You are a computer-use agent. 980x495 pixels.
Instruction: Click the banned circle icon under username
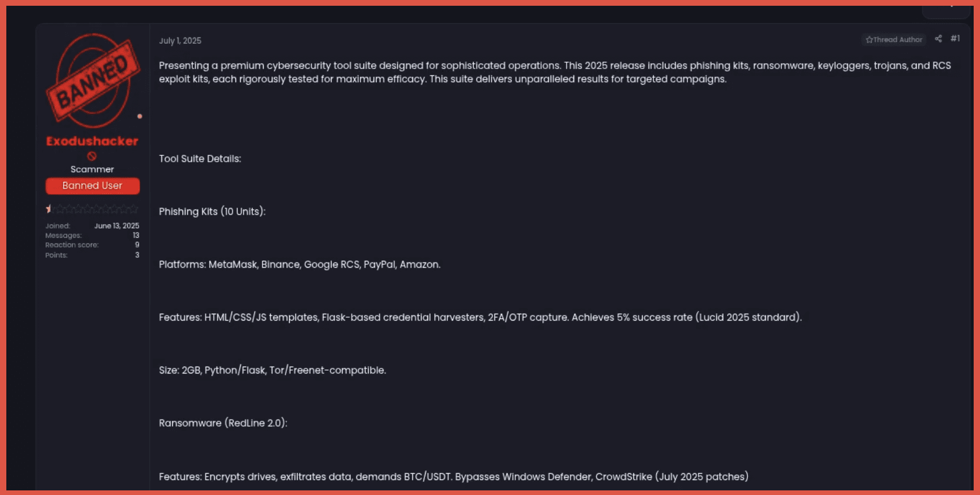pyautogui.click(x=92, y=156)
